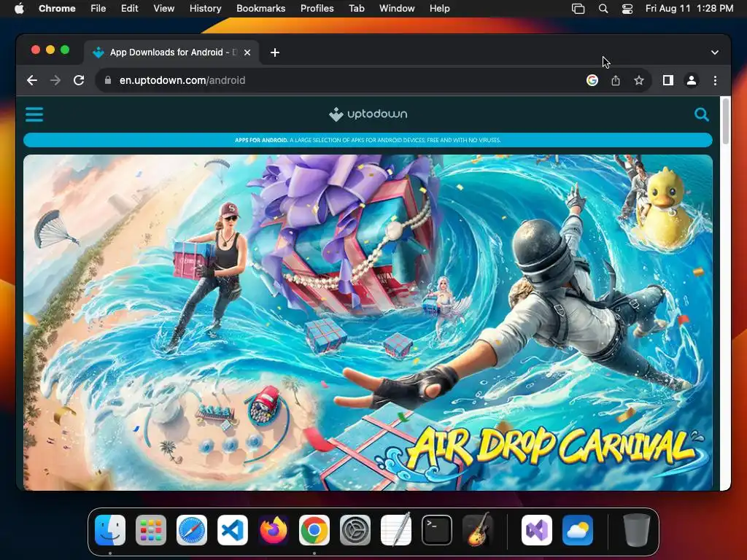Screen dimensions: 747x560
Task: Open the View menu
Action: click(164, 8)
